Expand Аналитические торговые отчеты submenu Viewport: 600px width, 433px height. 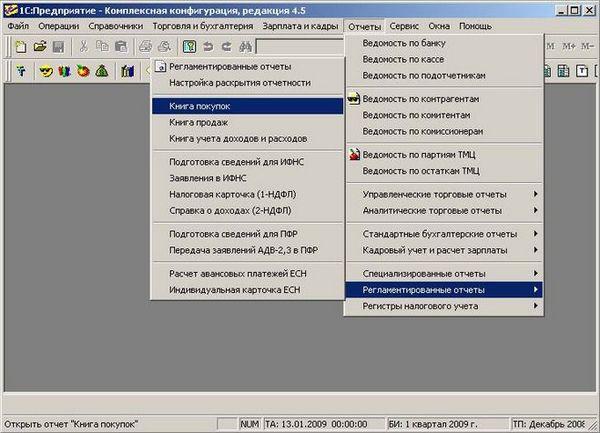(444, 210)
